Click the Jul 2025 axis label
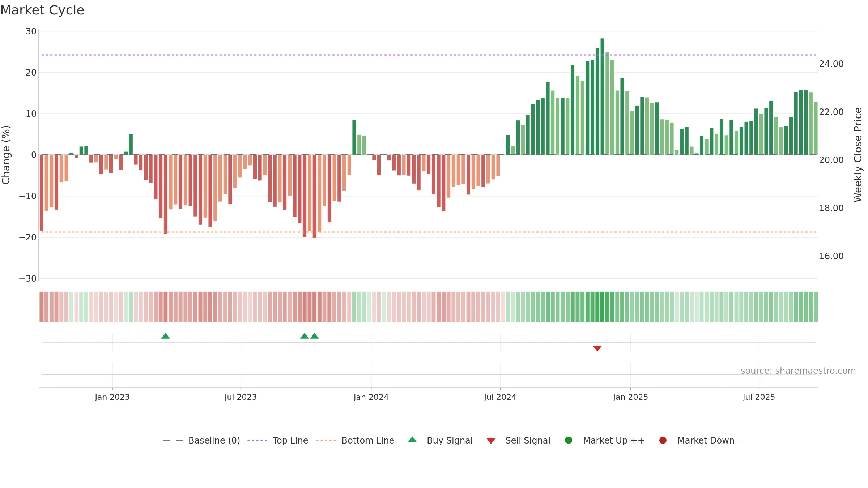The width and height of the screenshot is (868, 488). (759, 397)
